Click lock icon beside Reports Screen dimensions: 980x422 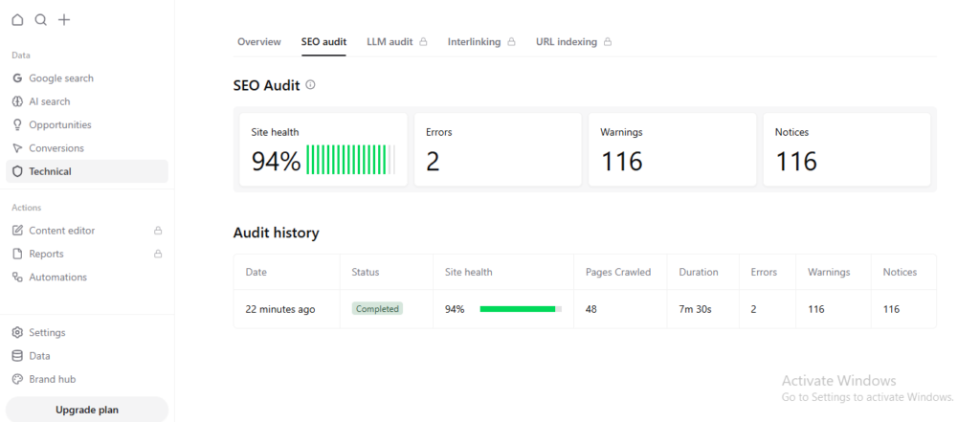pyautogui.click(x=158, y=254)
